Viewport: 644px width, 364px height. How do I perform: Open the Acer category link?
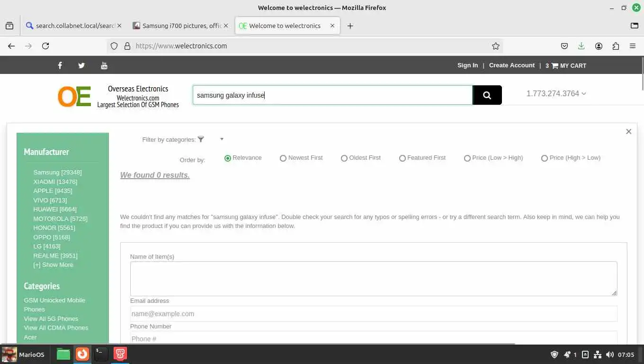(30, 337)
